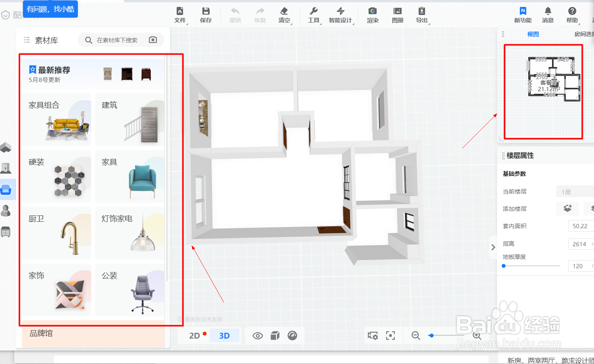Toggle the eye visibility icon
Screen dimensions: 594x364
pyautogui.click(x=258, y=336)
